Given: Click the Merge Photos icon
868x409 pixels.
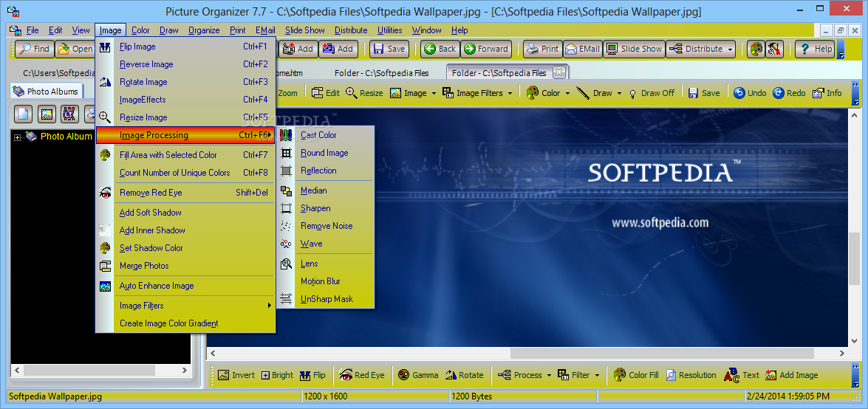Looking at the screenshot, I should pyautogui.click(x=105, y=266).
